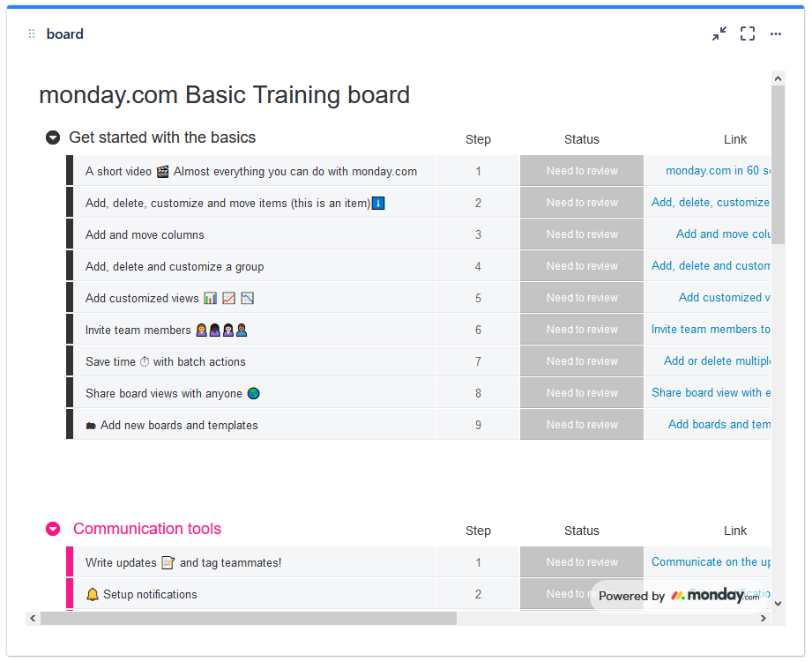Click the 'Communication tools' group title
Screen dimensions: 812x661
click(147, 529)
